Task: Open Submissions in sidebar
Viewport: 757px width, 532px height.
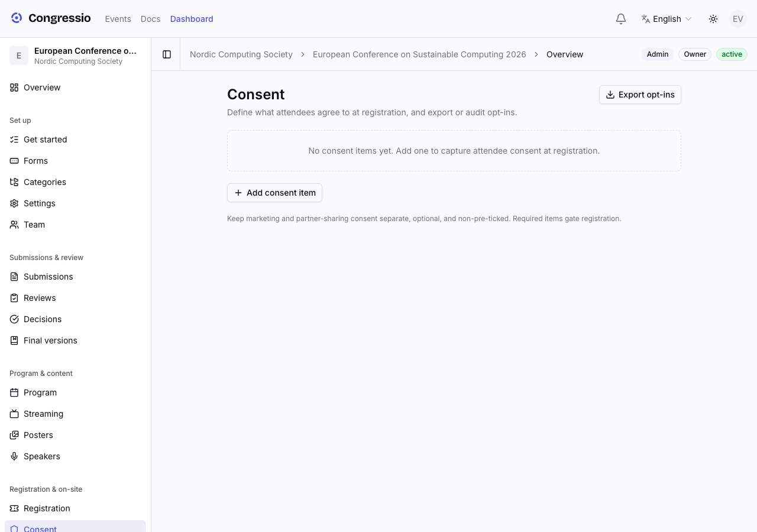Action: pos(75,277)
